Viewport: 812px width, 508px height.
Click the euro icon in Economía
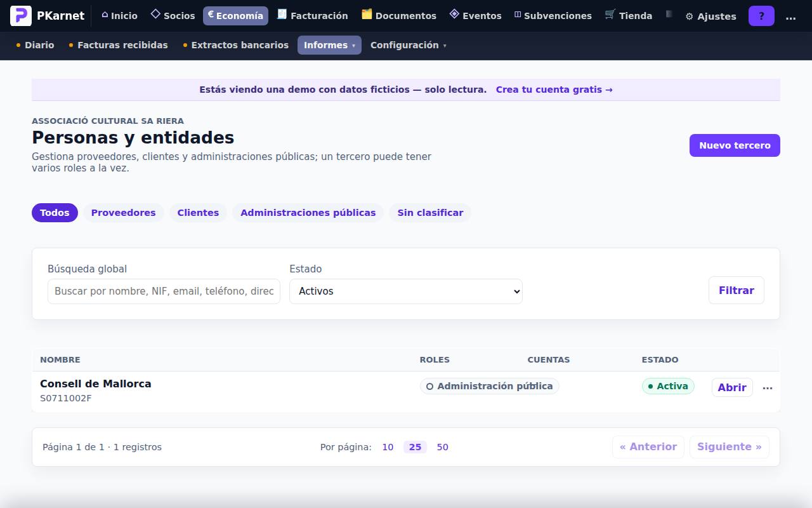[x=211, y=15]
